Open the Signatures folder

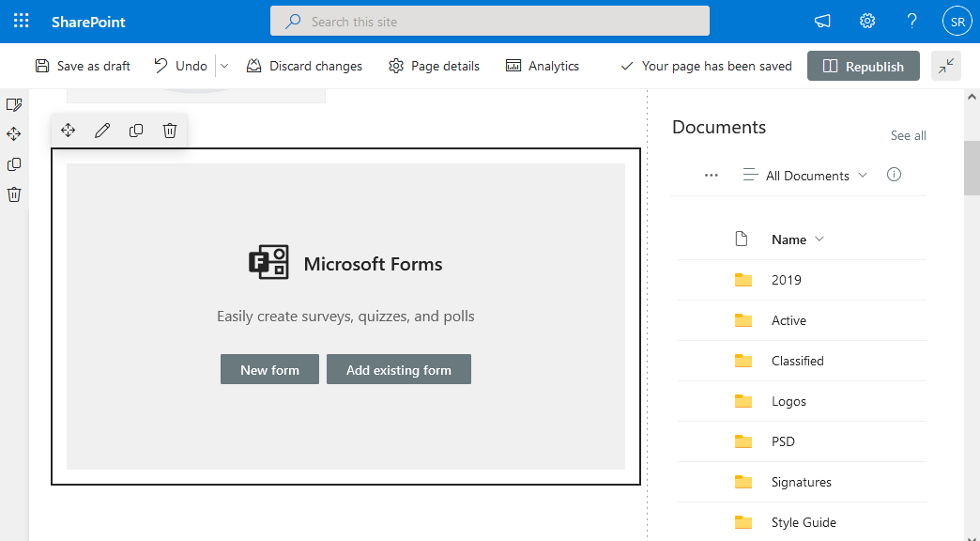[803, 482]
